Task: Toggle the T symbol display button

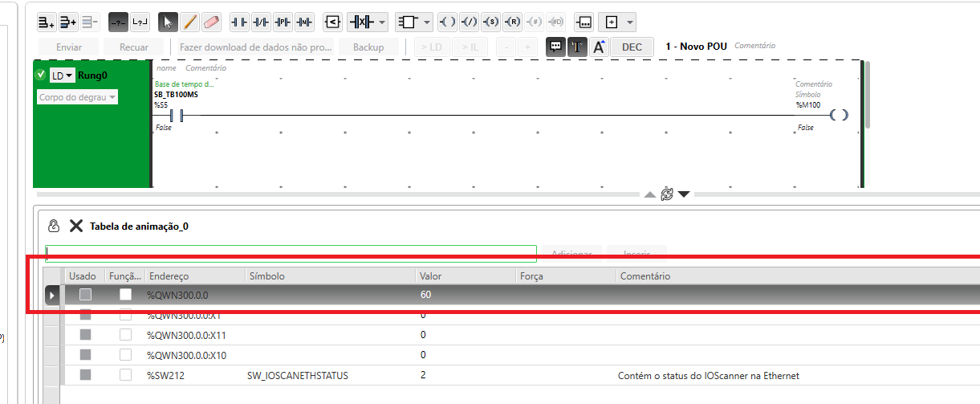Action: coord(577,47)
